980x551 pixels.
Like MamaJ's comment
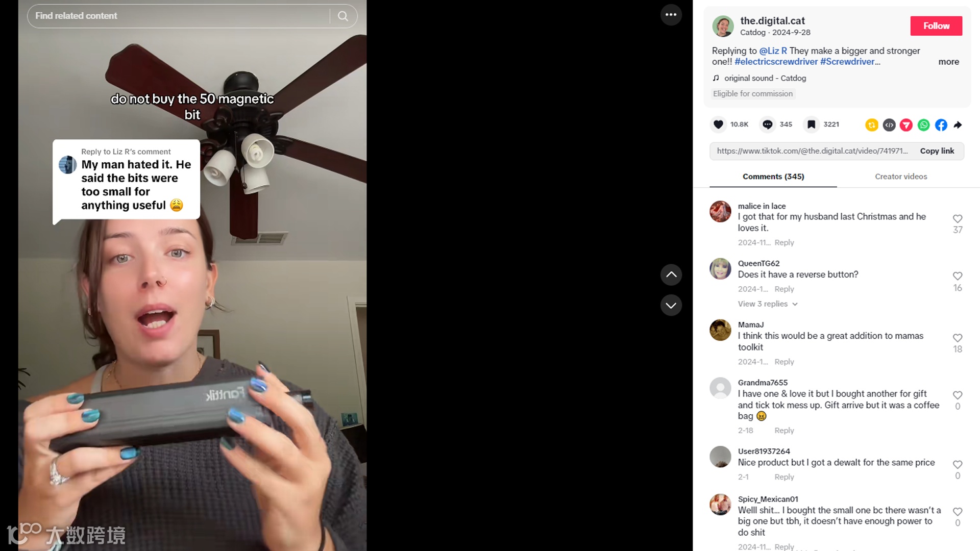click(x=958, y=338)
